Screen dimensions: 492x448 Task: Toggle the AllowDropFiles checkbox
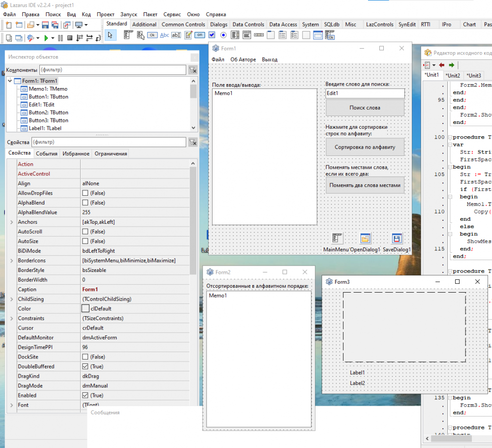(x=85, y=193)
